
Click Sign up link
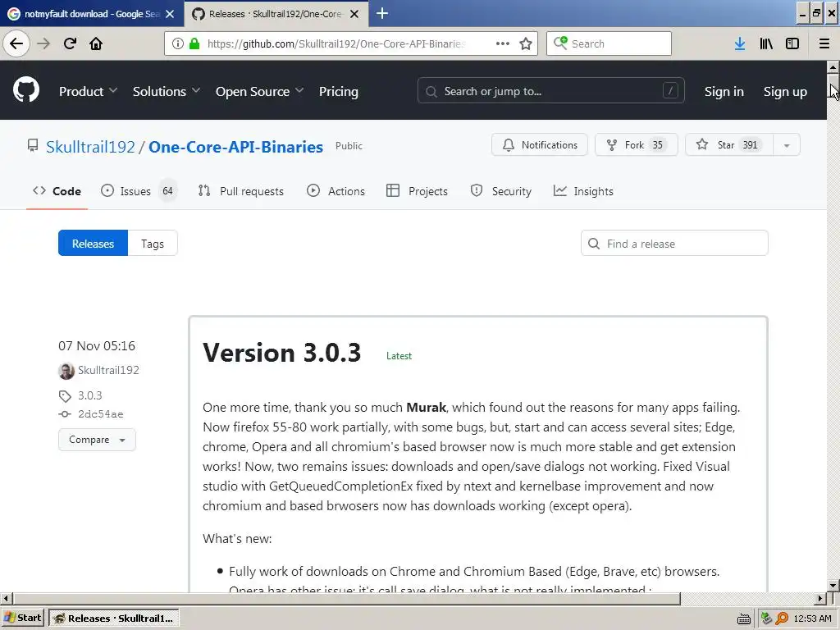click(785, 92)
